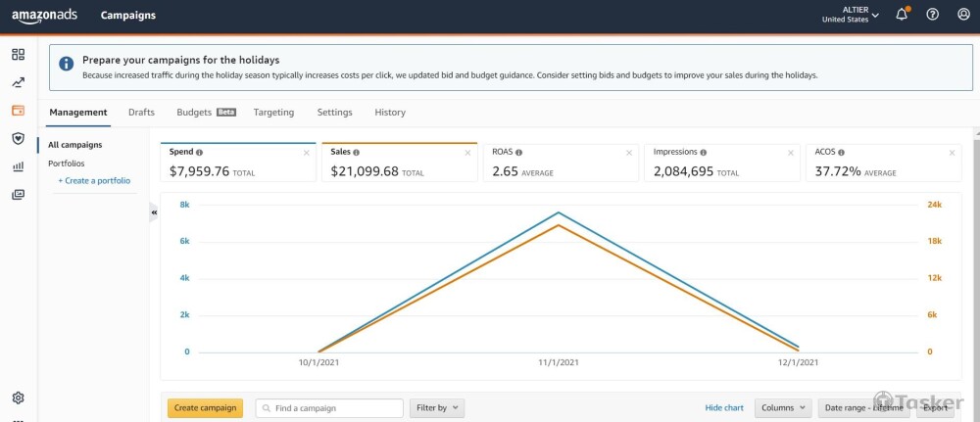Screen dimensions: 980x422
Task: Click the Create campaign button
Action: (x=205, y=408)
